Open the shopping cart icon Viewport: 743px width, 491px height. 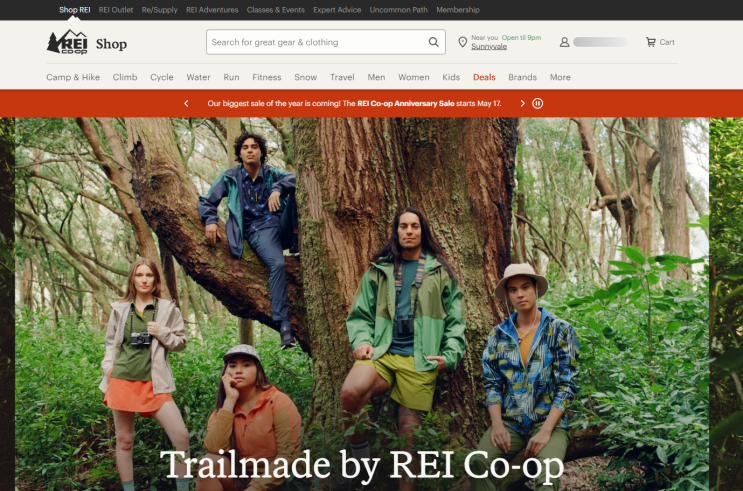click(x=651, y=42)
